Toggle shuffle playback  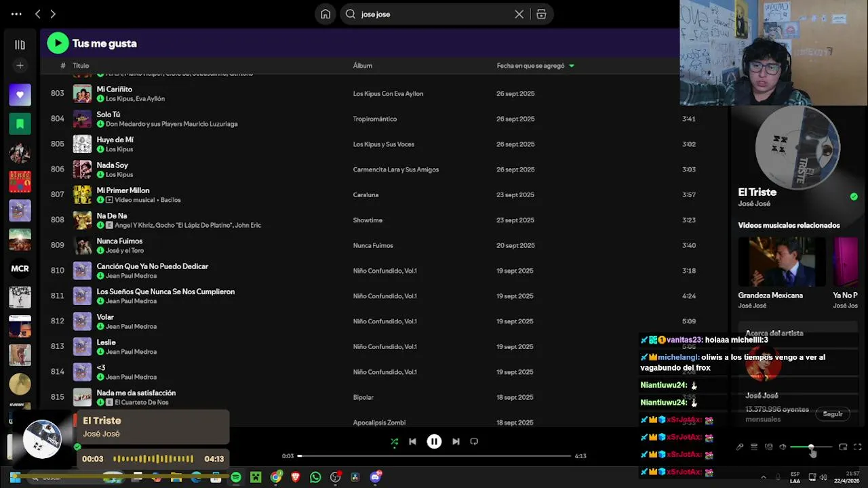click(x=394, y=441)
